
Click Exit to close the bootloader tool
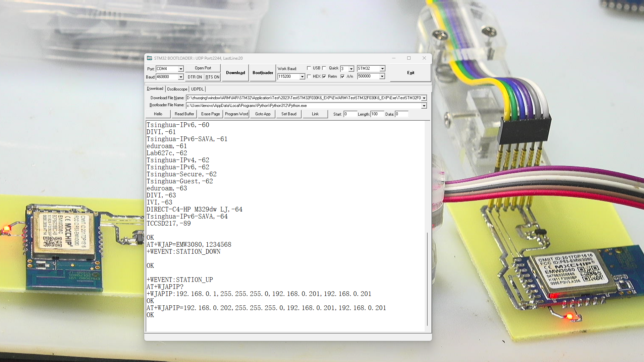point(411,73)
